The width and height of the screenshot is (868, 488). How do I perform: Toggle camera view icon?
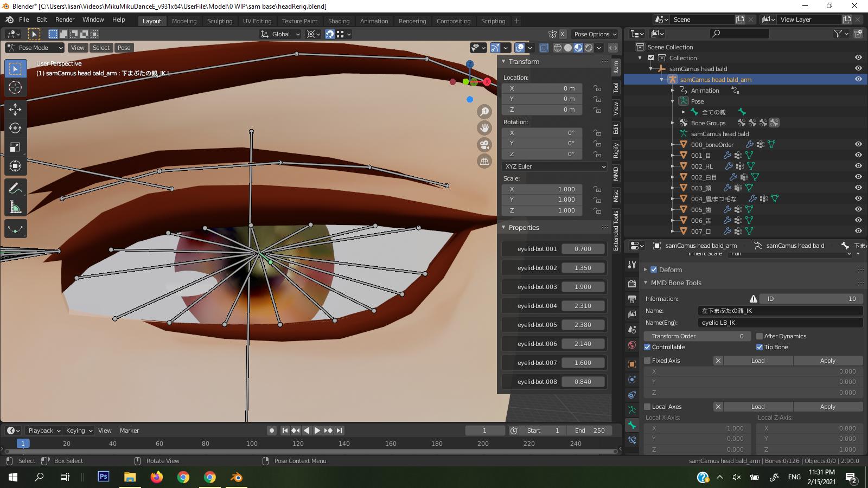(x=484, y=145)
